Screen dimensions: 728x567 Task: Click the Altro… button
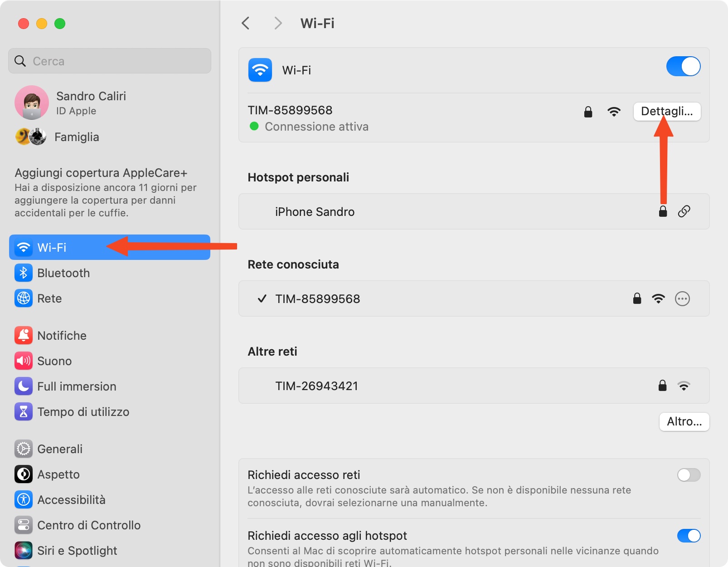click(684, 422)
